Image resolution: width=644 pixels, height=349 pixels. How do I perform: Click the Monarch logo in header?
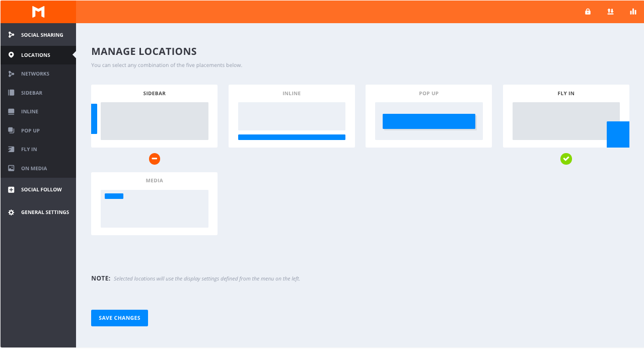38,12
